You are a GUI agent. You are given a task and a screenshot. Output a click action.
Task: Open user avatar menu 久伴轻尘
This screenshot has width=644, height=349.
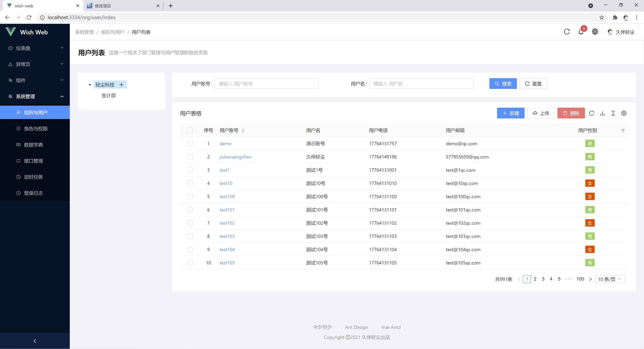(621, 32)
